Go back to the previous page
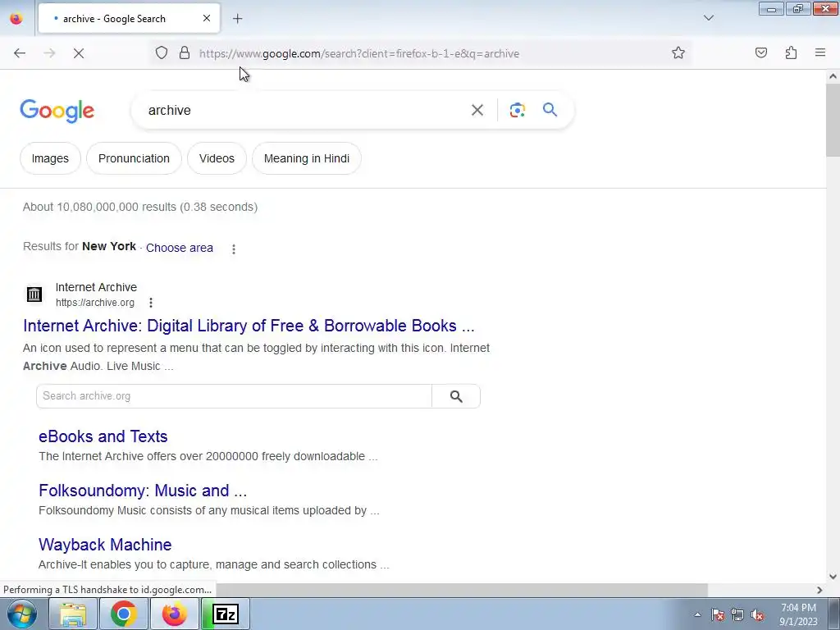 (x=20, y=53)
